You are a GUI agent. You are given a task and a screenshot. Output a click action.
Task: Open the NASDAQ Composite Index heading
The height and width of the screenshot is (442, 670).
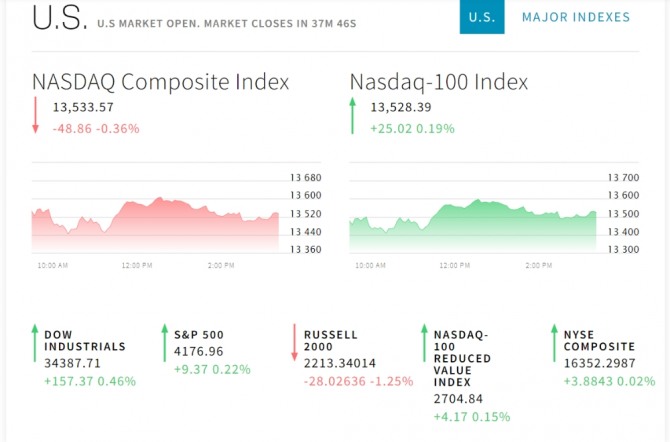161,82
